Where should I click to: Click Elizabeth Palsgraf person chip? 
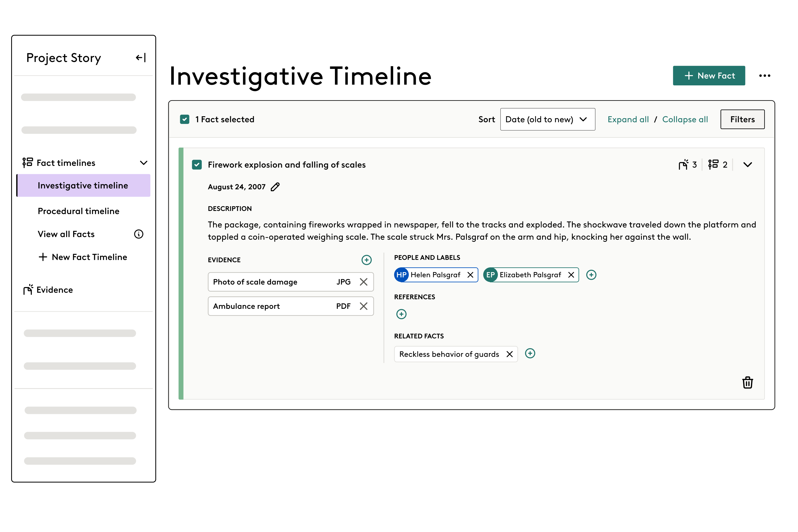click(x=531, y=275)
